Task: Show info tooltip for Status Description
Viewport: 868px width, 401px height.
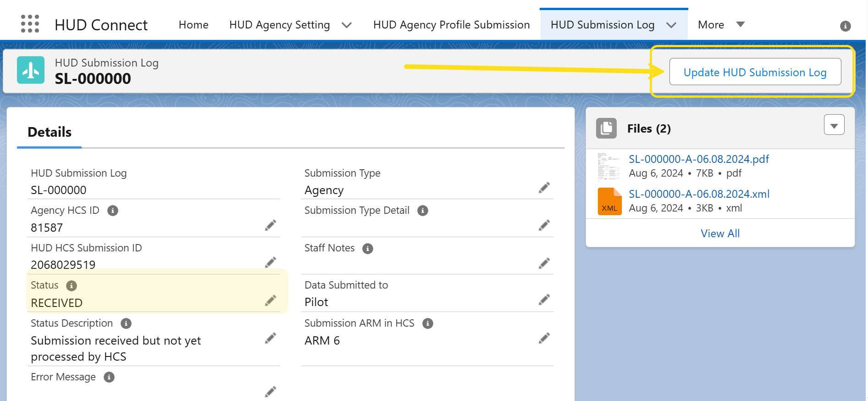Action: [x=126, y=323]
